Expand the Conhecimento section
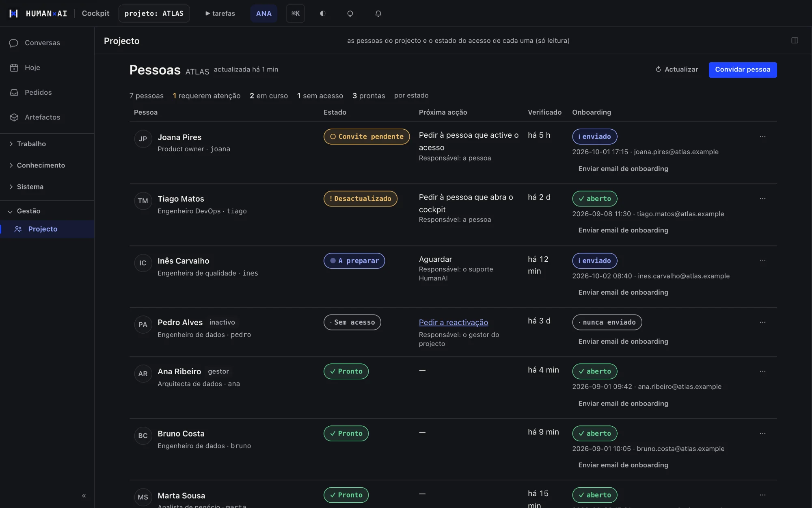The height and width of the screenshot is (508, 812). click(x=47, y=165)
